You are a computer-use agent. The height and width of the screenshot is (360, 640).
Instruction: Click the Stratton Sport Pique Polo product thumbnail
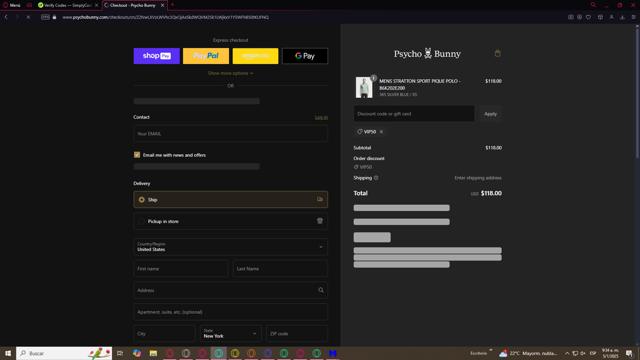coord(364,87)
